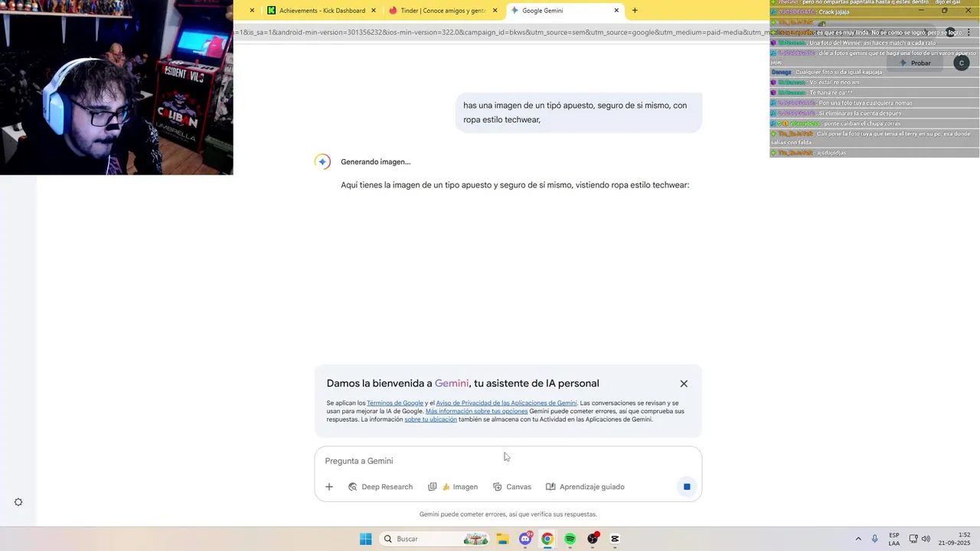Select the Canvas tool
The image size is (980, 551).
[512, 487]
